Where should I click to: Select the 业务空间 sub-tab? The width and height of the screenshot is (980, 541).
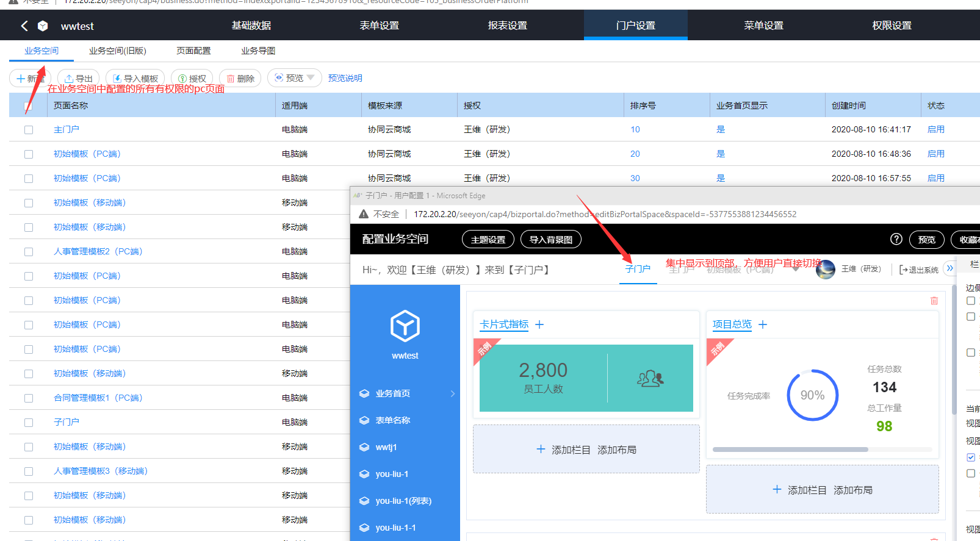pyautogui.click(x=41, y=51)
